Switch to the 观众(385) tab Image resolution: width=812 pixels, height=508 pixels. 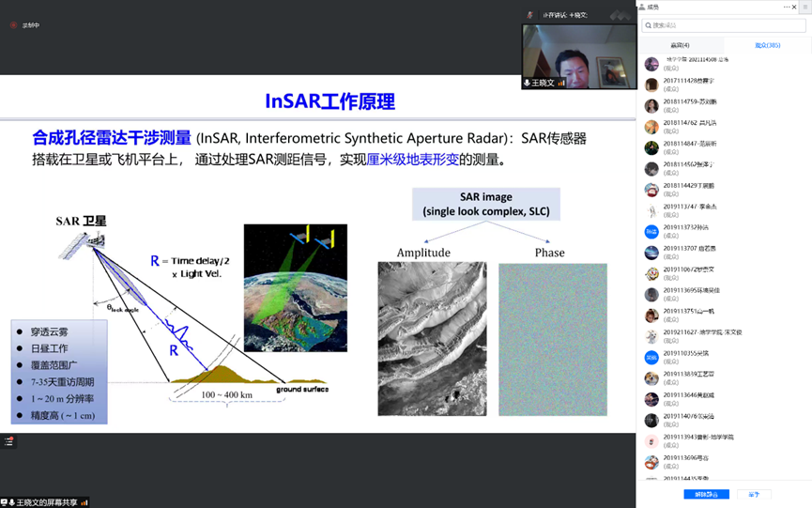coord(767,45)
